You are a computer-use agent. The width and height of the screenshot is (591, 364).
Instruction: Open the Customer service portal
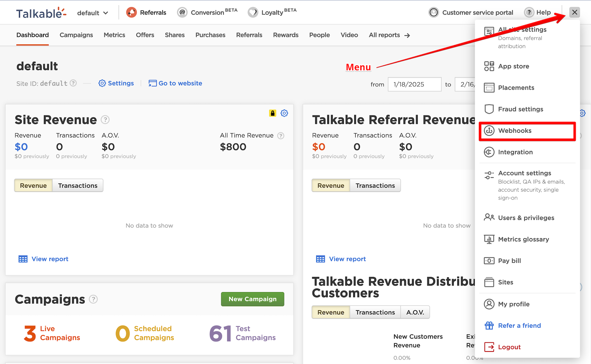[471, 12]
